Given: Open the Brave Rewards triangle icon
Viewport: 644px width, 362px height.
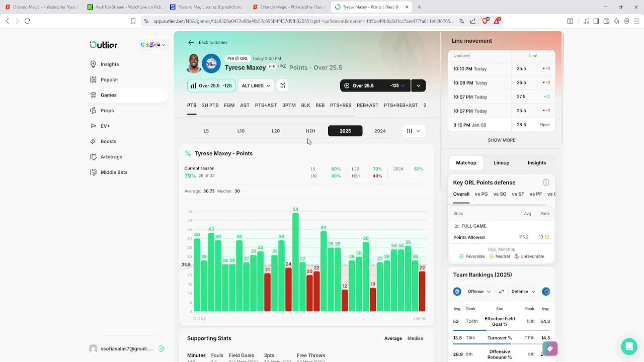Looking at the screenshot, I should [497, 21].
